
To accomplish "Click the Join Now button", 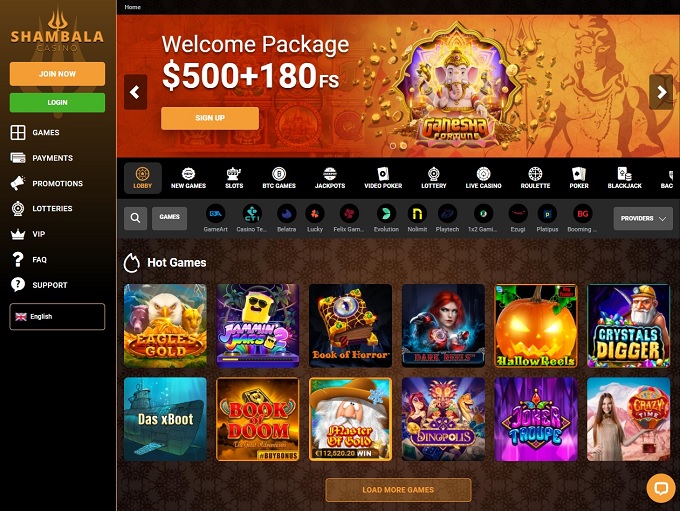I will (57, 74).
